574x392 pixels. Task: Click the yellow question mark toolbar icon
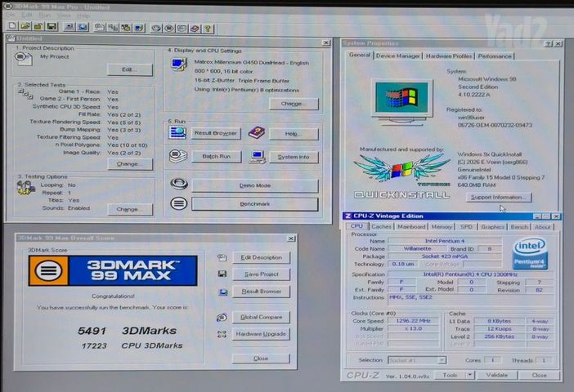[x=208, y=29]
